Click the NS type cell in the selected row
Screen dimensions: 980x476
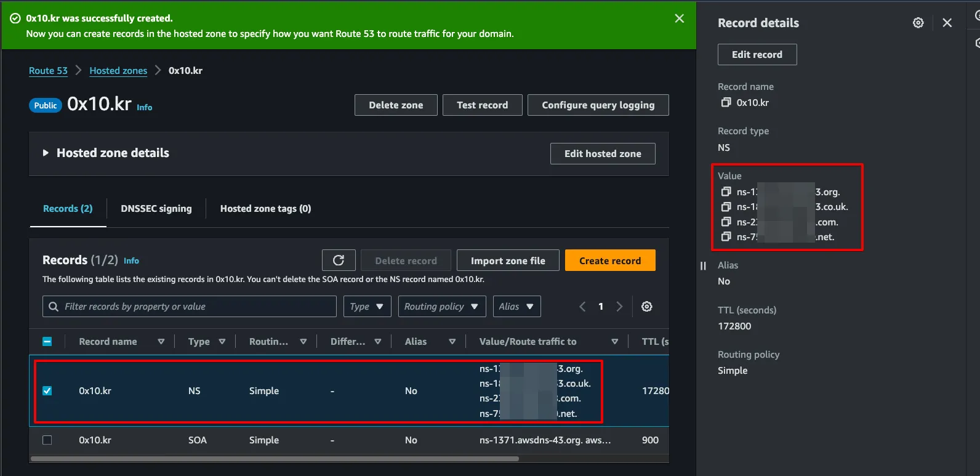pyautogui.click(x=195, y=391)
